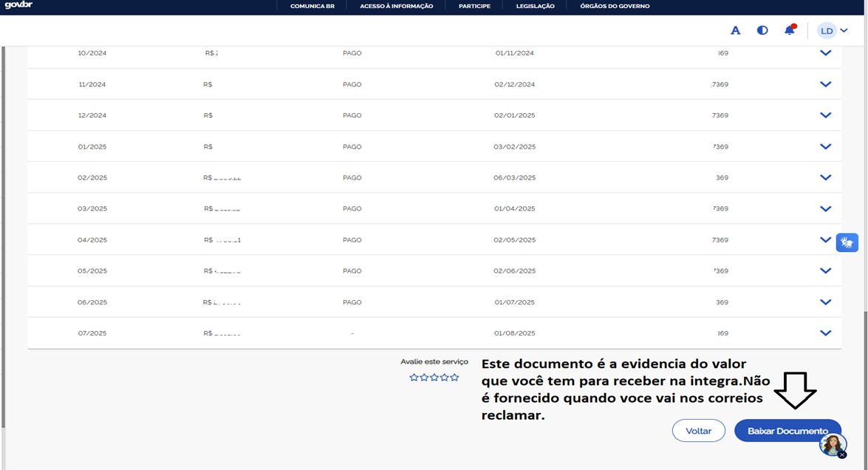Open the LD user avatar

(827, 30)
